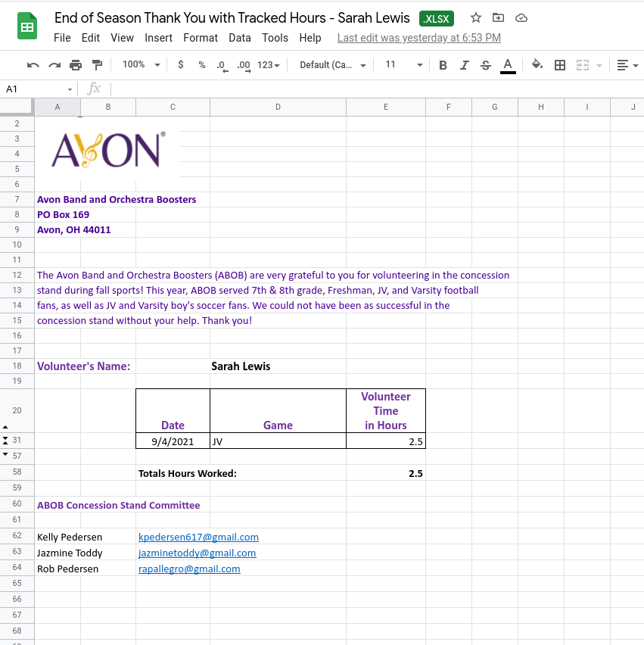Open the last edit version history link
Viewport: 644px width, 645px height.
point(419,38)
